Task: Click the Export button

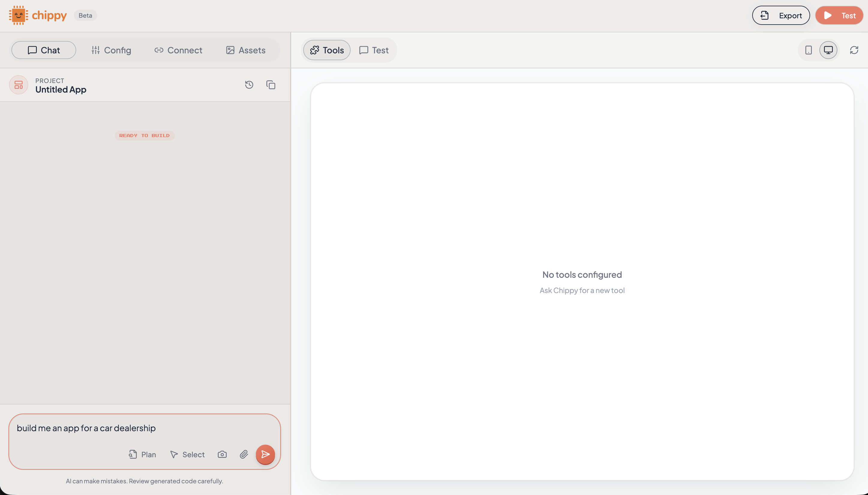Action: pos(780,15)
